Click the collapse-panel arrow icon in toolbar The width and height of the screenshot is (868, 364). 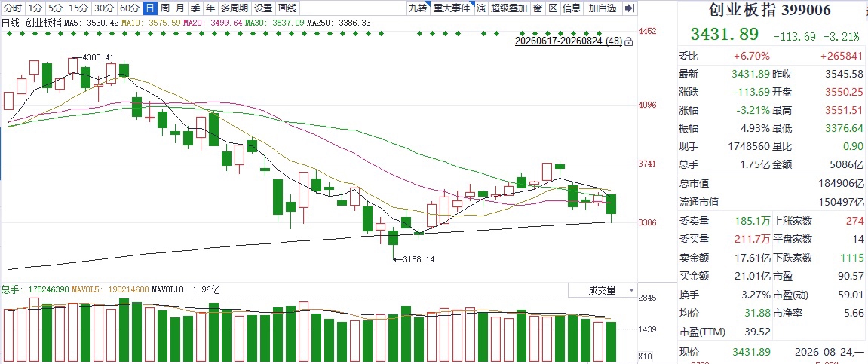coord(629,8)
